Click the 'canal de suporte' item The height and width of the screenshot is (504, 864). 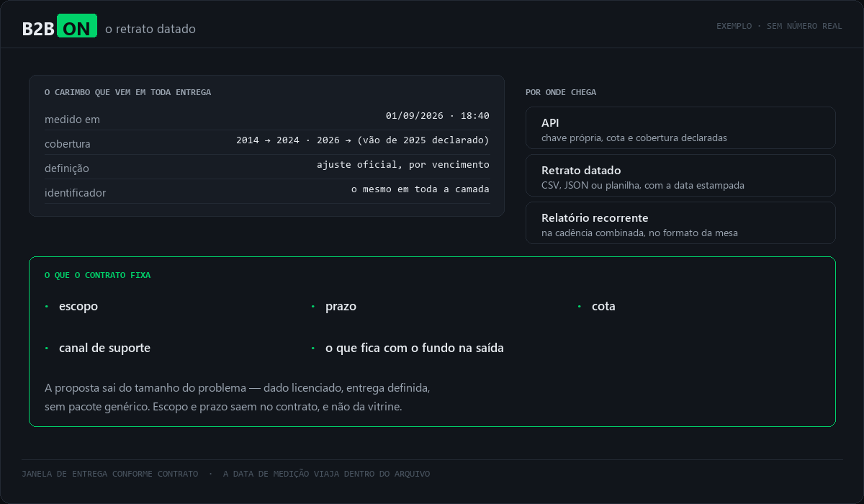click(104, 348)
